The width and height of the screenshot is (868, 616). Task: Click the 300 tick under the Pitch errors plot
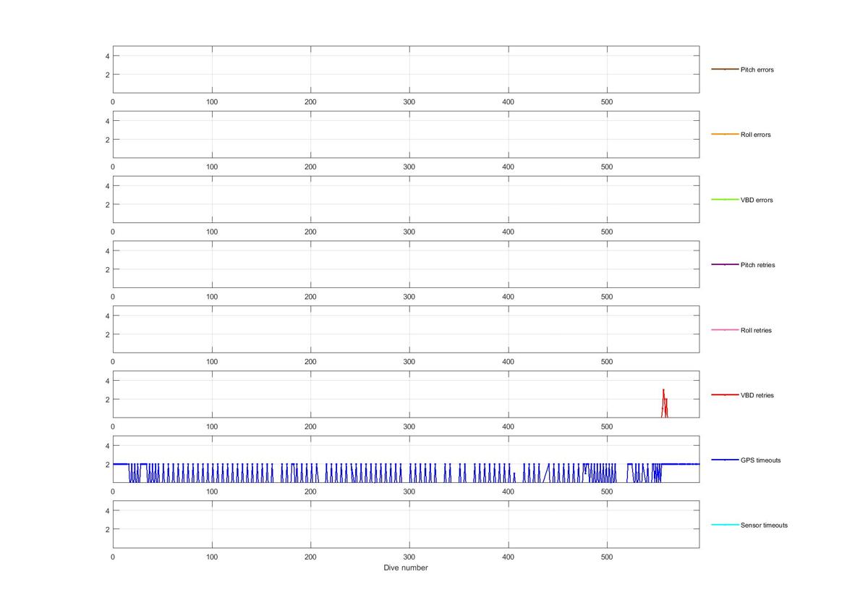tap(409, 102)
